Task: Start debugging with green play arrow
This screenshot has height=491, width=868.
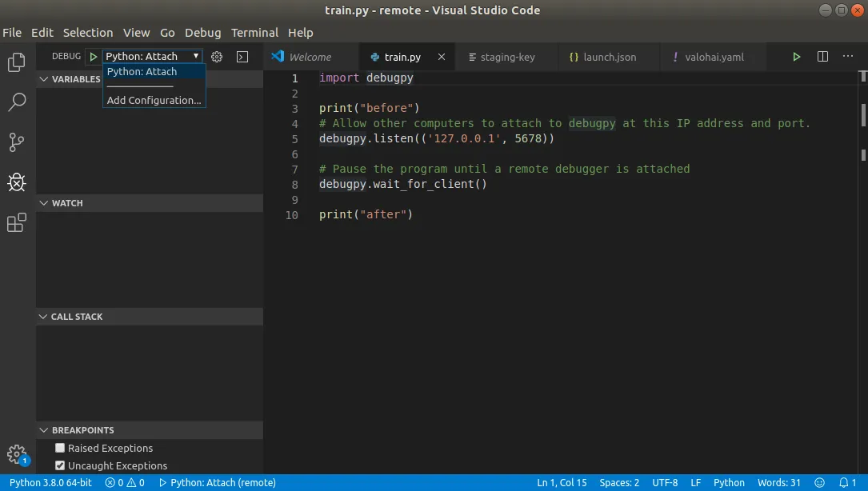Action: (x=93, y=57)
